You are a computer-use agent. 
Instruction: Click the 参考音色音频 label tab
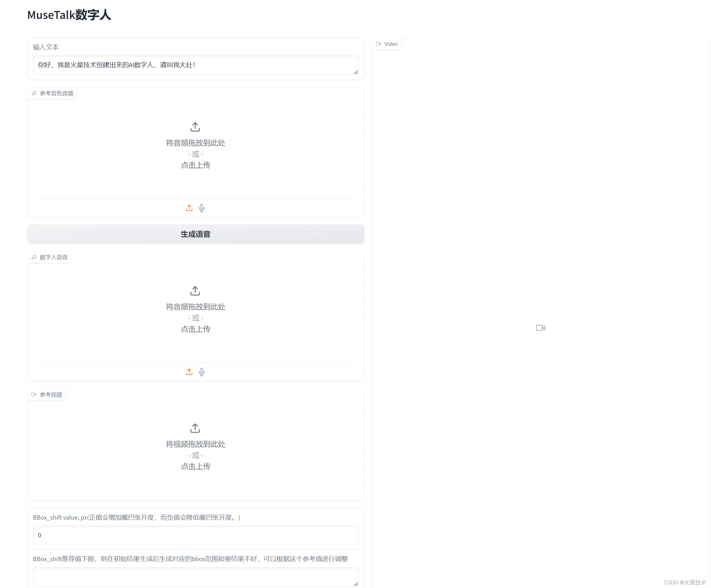[53, 93]
